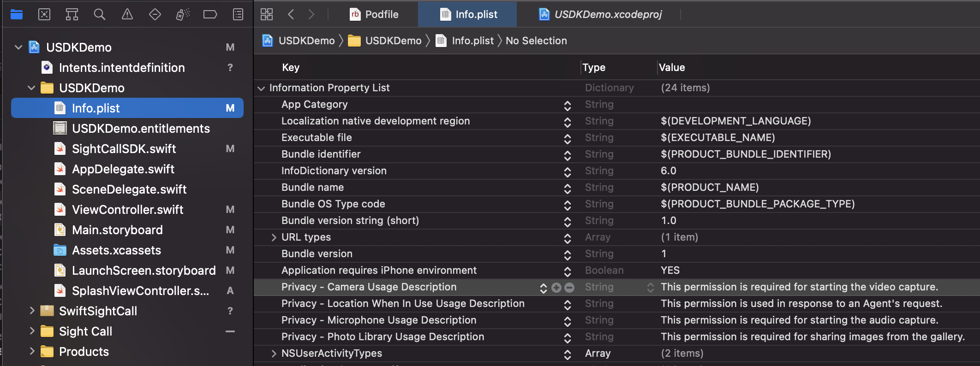Switch to the Podfile tab

pyautogui.click(x=374, y=14)
